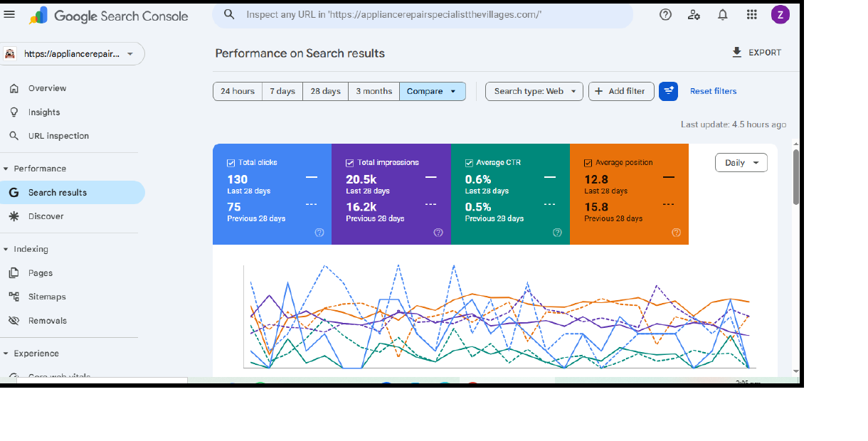Select the 28 days date range
Image resolution: width=868 pixels, height=441 pixels.
point(325,91)
